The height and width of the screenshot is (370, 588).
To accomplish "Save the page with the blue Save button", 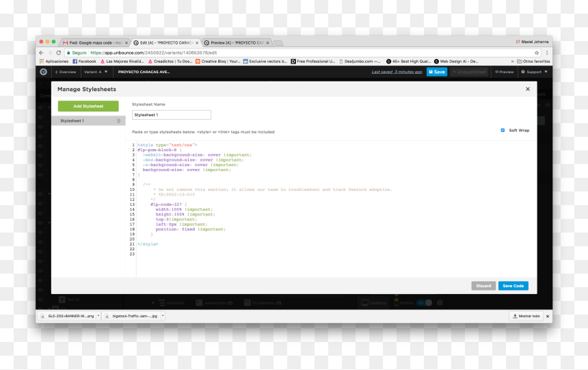I will click(x=436, y=72).
